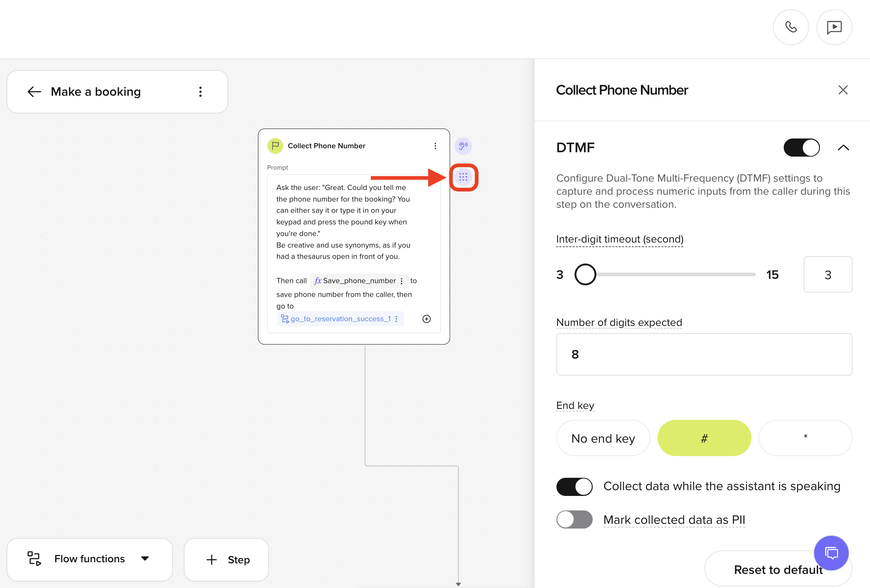Viewport: 870px width, 588px height.
Task: Open the chat preview play icon
Action: point(834,27)
